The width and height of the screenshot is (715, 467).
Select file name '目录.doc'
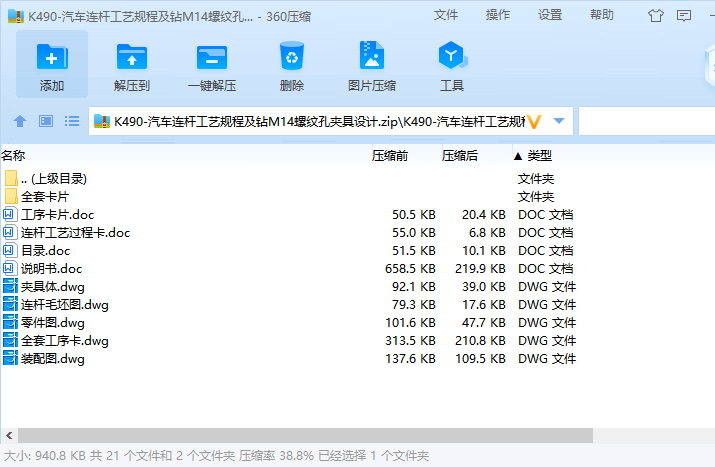46,250
